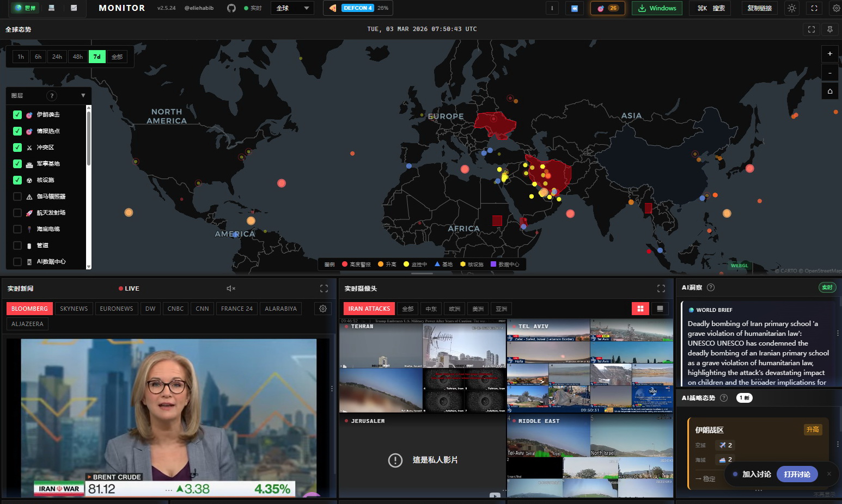Viewport: 842px width, 504px height.
Task: Expand the DEFCON 4 status indicator
Action: click(x=358, y=8)
